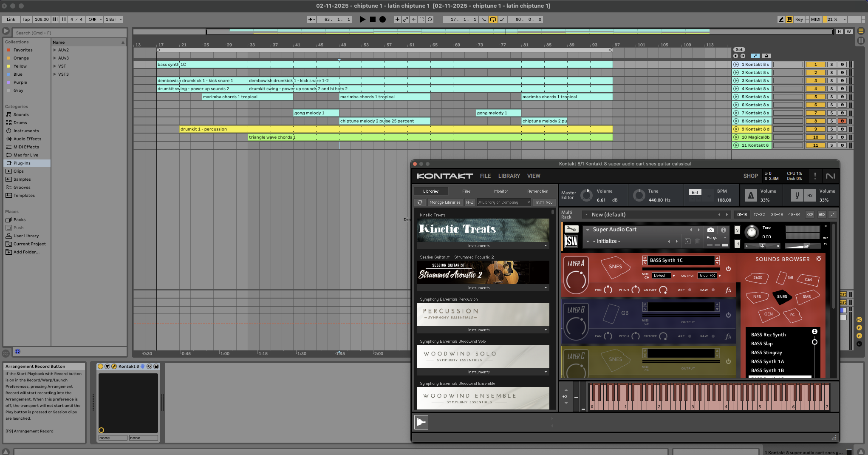
Task: Click the Arrangement Record button
Action: point(382,19)
